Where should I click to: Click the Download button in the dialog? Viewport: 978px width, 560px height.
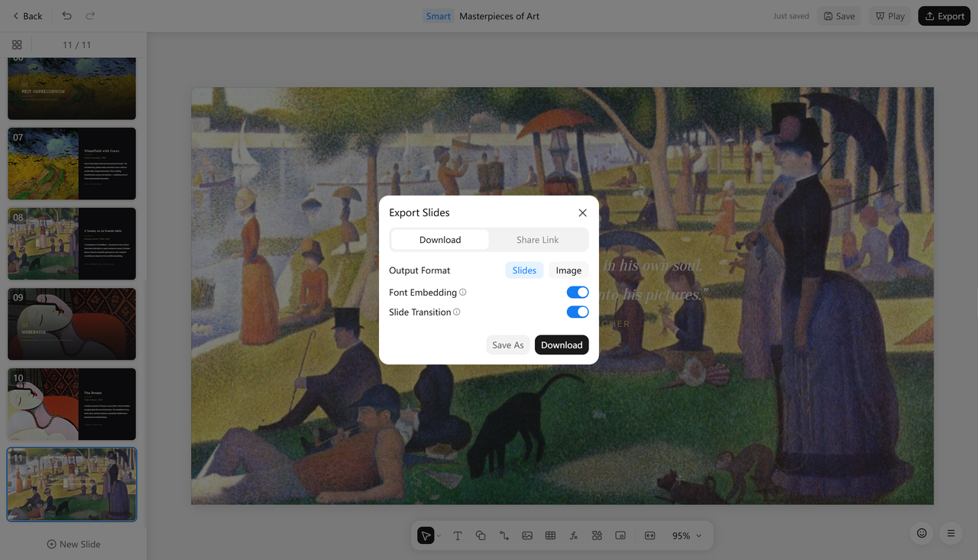(x=562, y=345)
